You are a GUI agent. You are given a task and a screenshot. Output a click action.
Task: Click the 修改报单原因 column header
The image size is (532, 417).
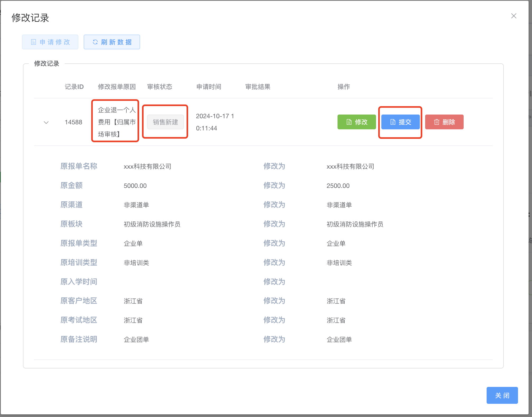coord(117,87)
